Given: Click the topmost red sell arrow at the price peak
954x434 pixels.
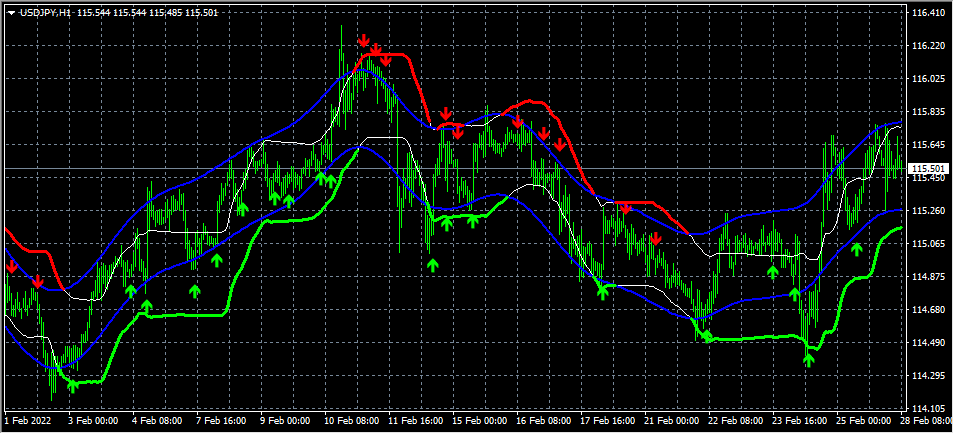Looking at the screenshot, I should [363, 41].
